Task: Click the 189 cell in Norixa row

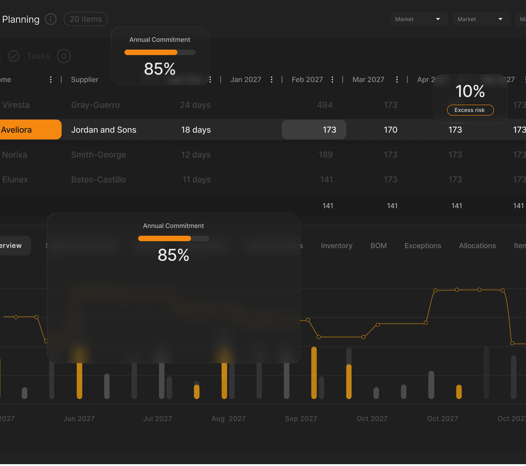Action: tap(325, 155)
